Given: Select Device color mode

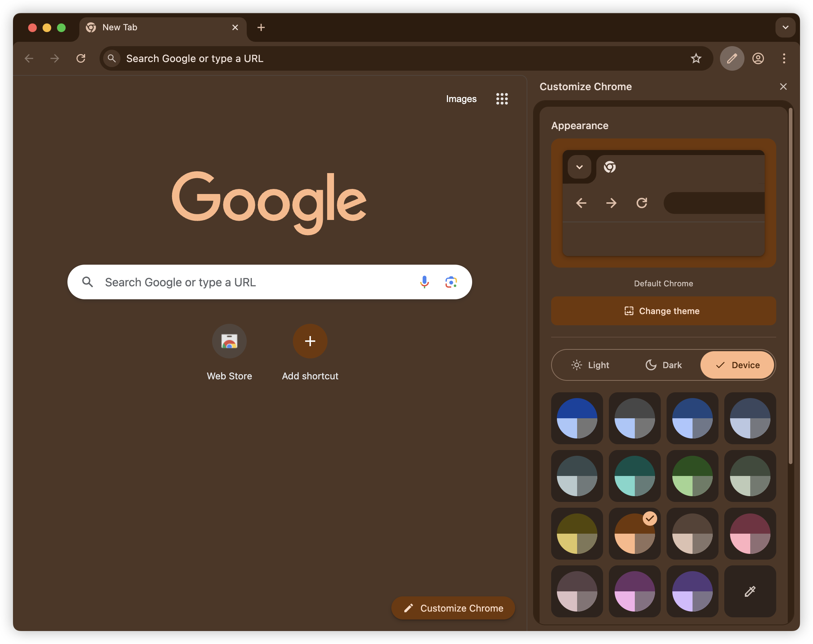Looking at the screenshot, I should 737,365.
